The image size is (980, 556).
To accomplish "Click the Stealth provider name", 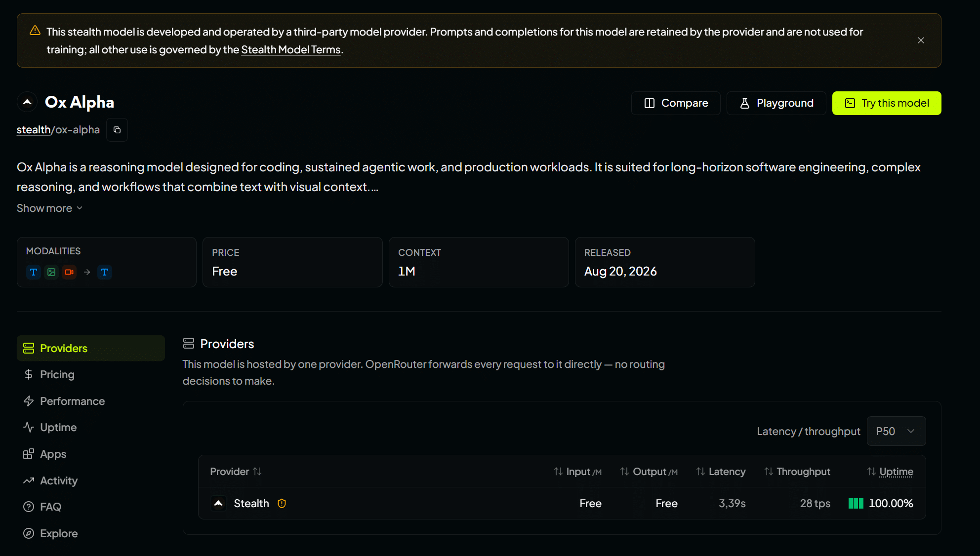I will [251, 503].
